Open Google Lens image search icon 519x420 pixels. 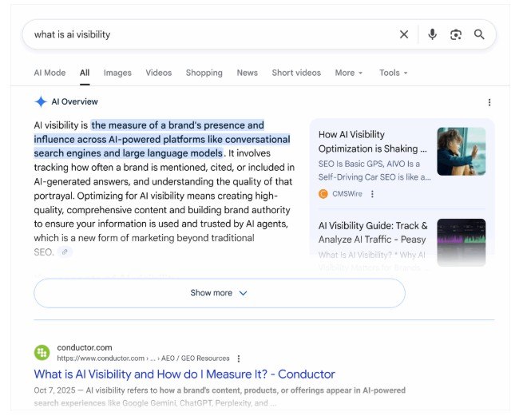pyautogui.click(x=456, y=34)
